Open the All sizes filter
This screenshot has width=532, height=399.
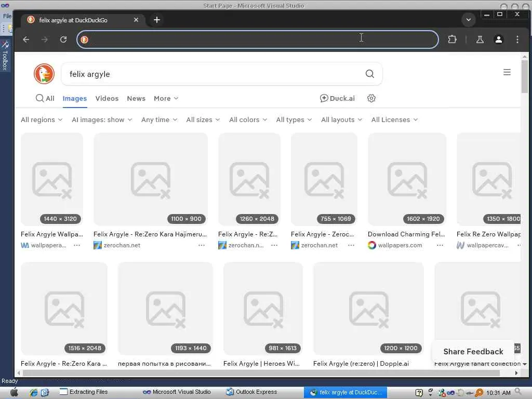(x=203, y=120)
